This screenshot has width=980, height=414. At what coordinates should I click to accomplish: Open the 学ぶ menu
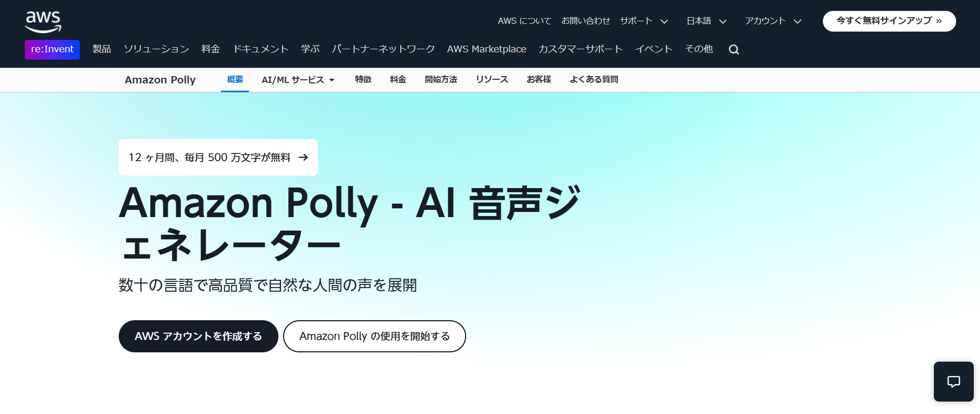tap(310, 49)
